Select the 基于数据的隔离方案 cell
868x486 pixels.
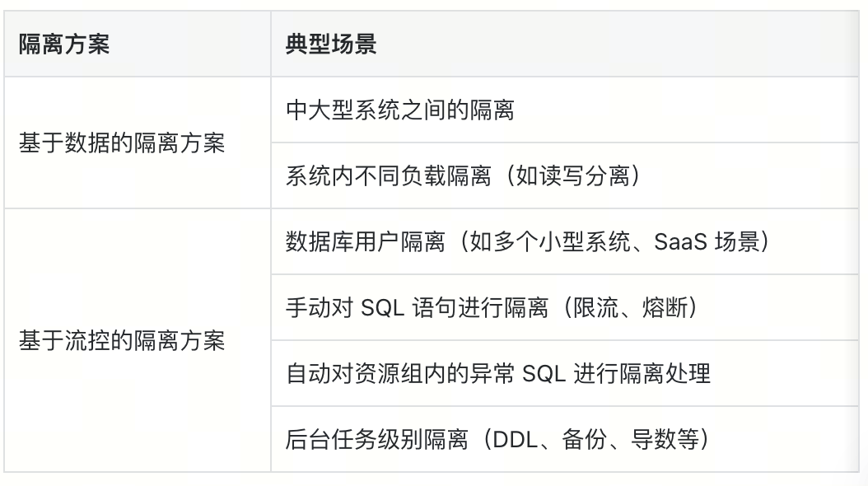[x=138, y=143]
